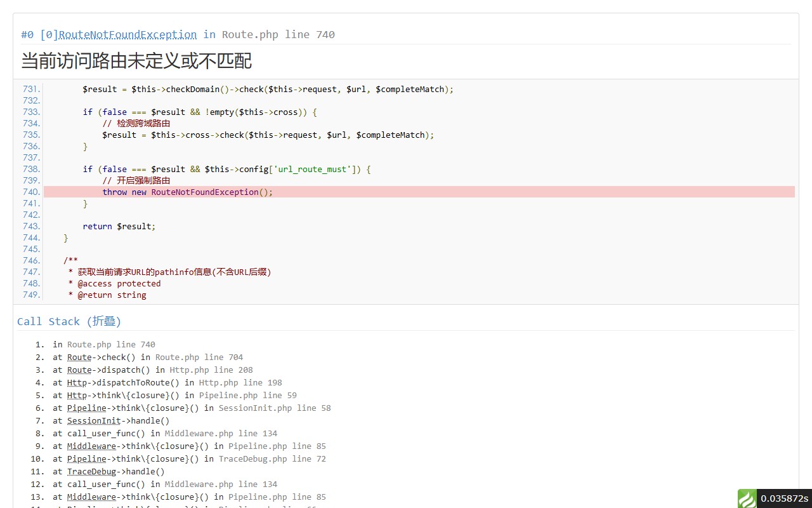Click Route class name in Route->check() entry
The width and height of the screenshot is (812, 508).
coord(79,357)
